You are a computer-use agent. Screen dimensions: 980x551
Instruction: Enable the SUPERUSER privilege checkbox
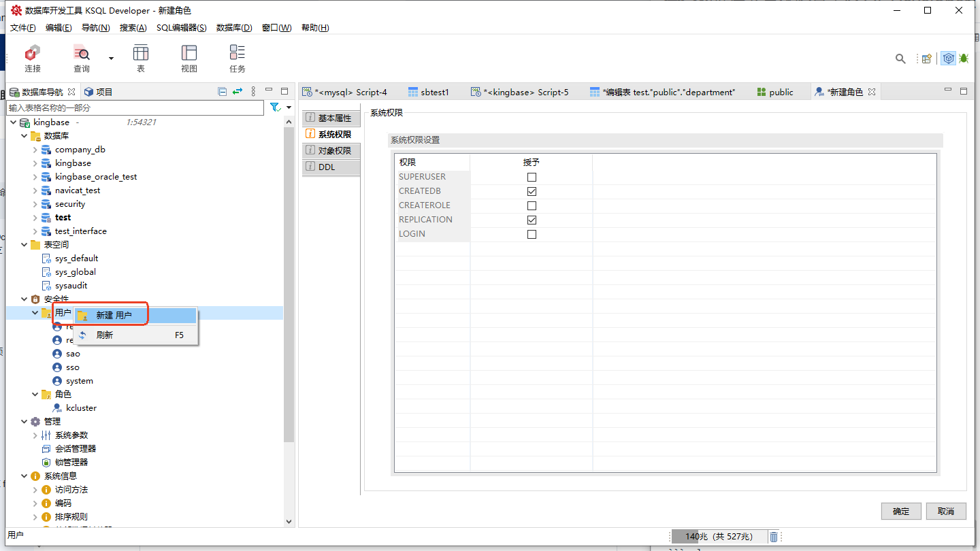[532, 178]
